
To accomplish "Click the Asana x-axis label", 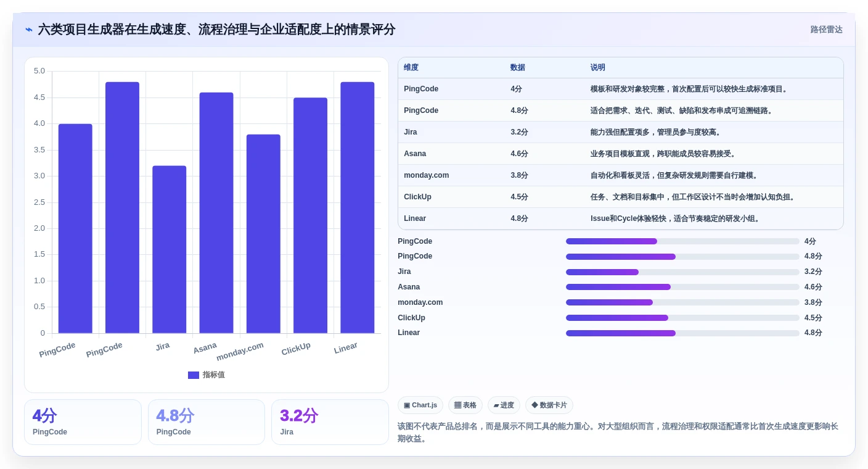I will [x=205, y=348].
